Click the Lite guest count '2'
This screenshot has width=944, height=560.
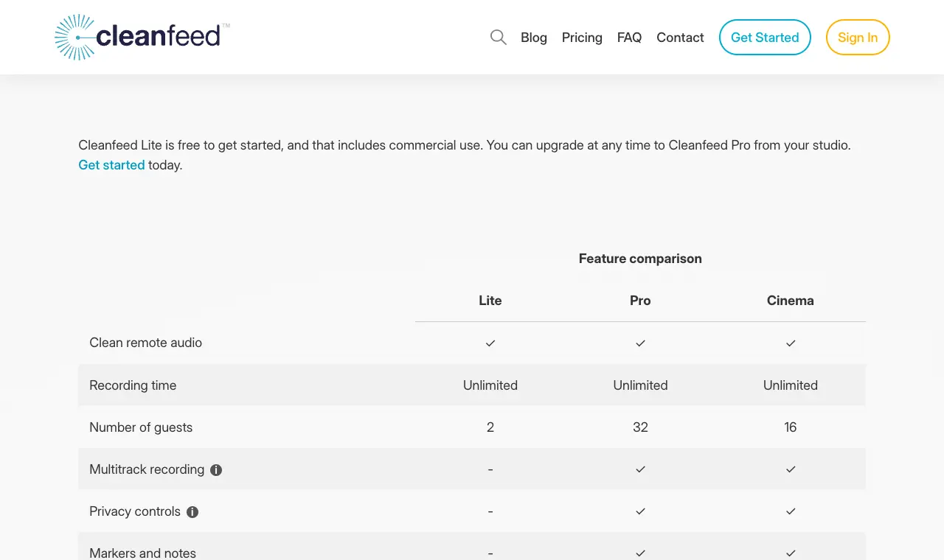point(490,427)
